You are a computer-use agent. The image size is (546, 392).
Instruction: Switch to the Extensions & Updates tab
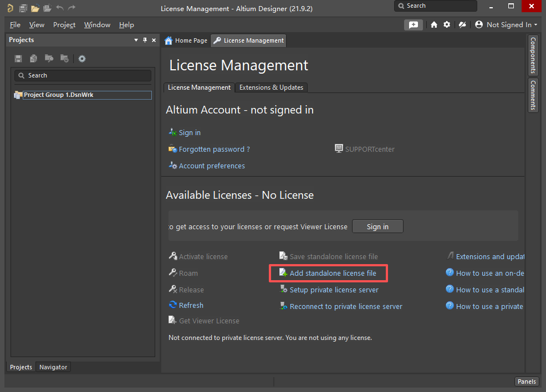pyautogui.click(x=271, y=87)
